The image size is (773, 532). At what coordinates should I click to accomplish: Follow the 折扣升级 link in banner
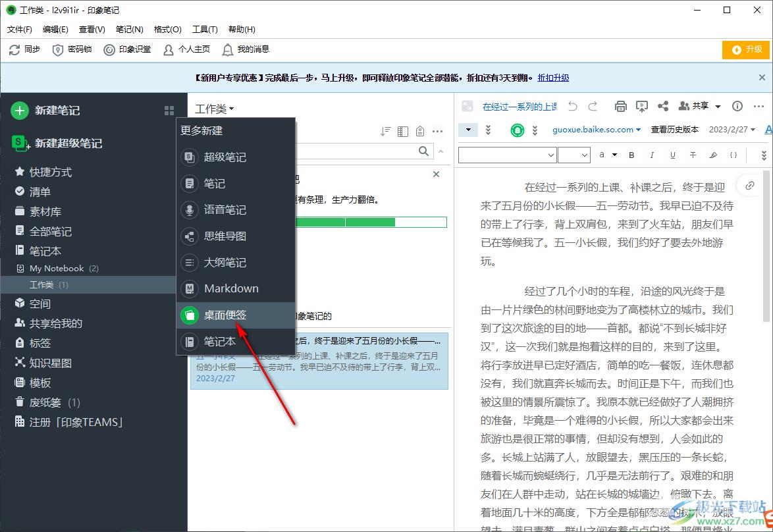(x=553, y=78)
